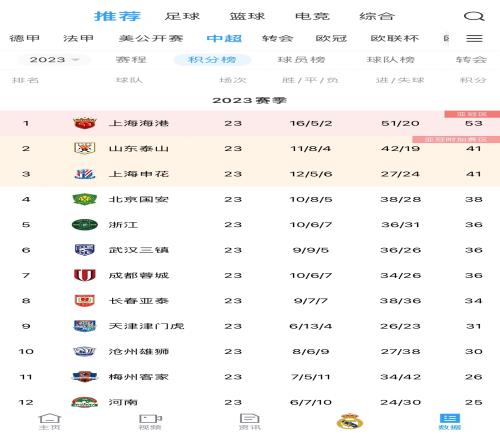Switch to the 篮球 top tab
The width and height of the screenshot is (500, 440).
pyautogui.click(x=247, y=16)
